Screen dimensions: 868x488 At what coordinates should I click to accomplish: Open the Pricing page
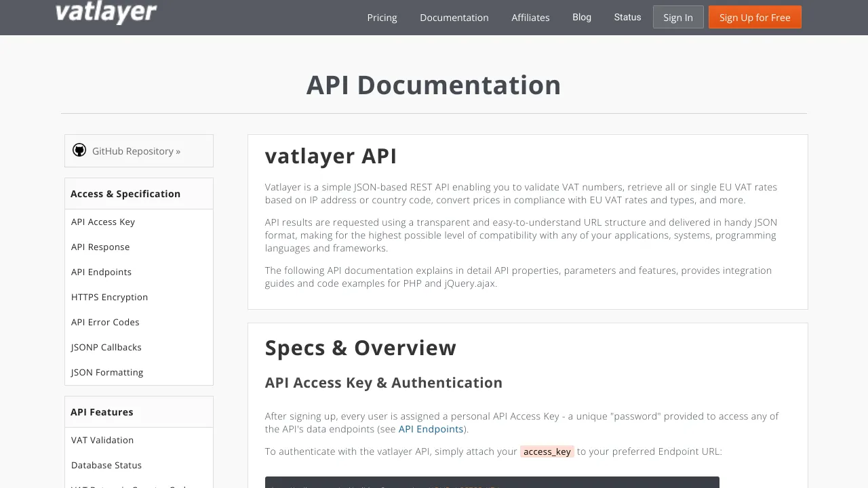[x=382, y=18]
